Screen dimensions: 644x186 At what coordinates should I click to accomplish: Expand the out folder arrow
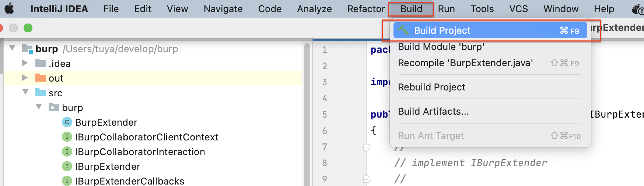click(x=25, y=78)
